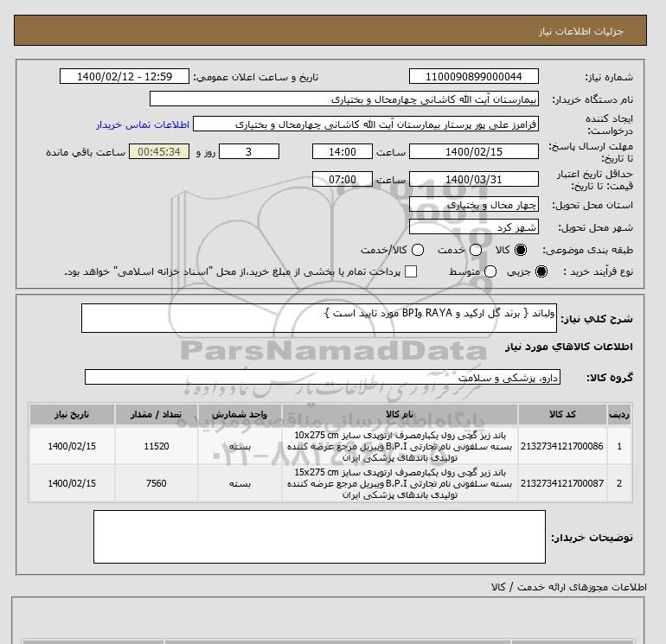
Task: Select product name with 10x275 cm size
Action: pos(400,446)
